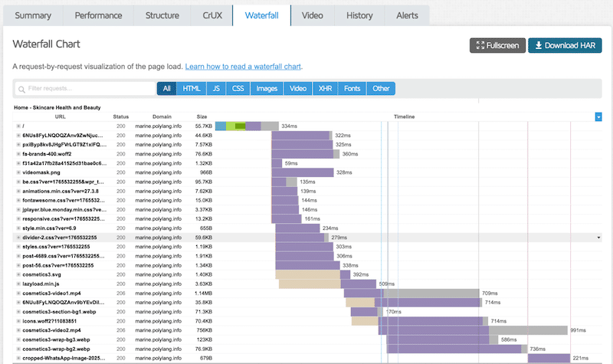
Task: Click the Download HAR arrow icon
Action: pyautogui.click(x=538, y=46)
